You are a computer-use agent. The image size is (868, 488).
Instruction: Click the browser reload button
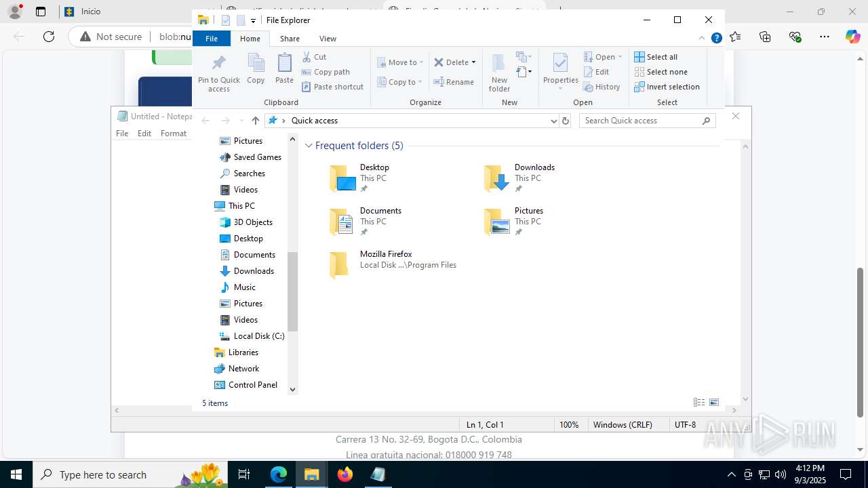pyautogui.click(x=49, y=37)
